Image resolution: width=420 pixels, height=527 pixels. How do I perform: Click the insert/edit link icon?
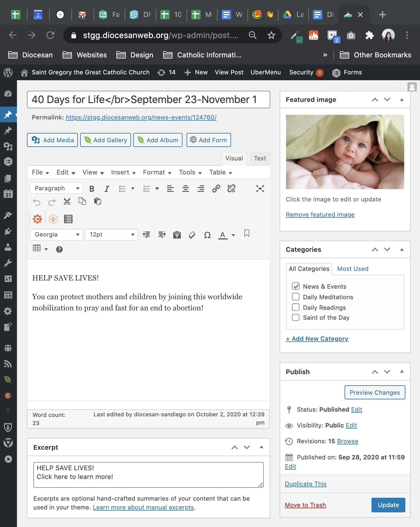[x=216, y=189]
